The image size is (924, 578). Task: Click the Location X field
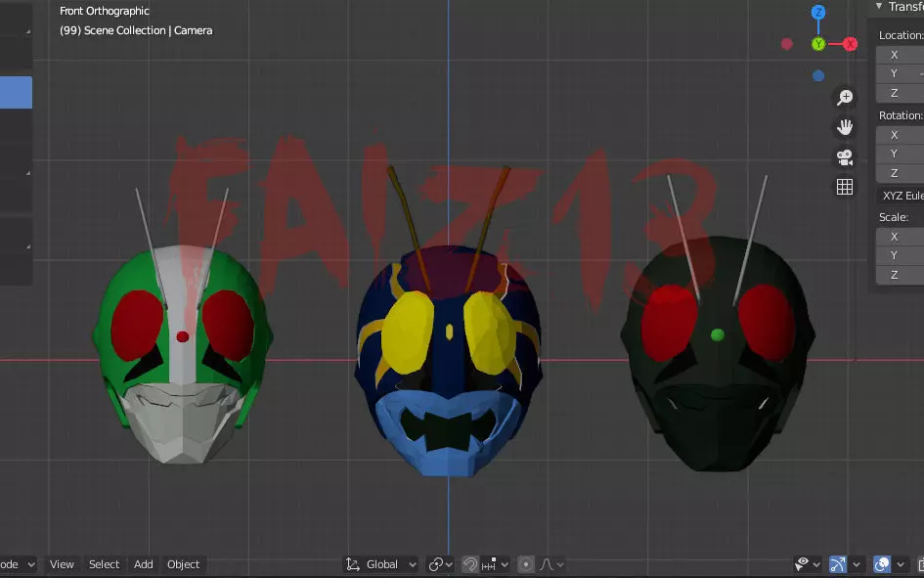pyautogui.click(x=900, y=55)
